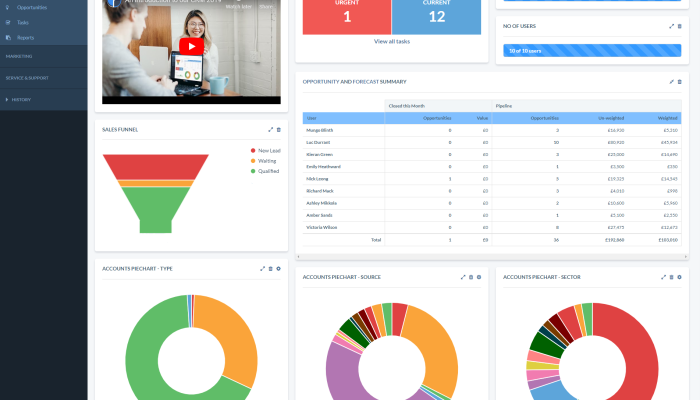The height and width of the screenshot is (400, 700).
Task: Delete the Opportunity and Forecast Summary widget
Action: pos(680,81)
